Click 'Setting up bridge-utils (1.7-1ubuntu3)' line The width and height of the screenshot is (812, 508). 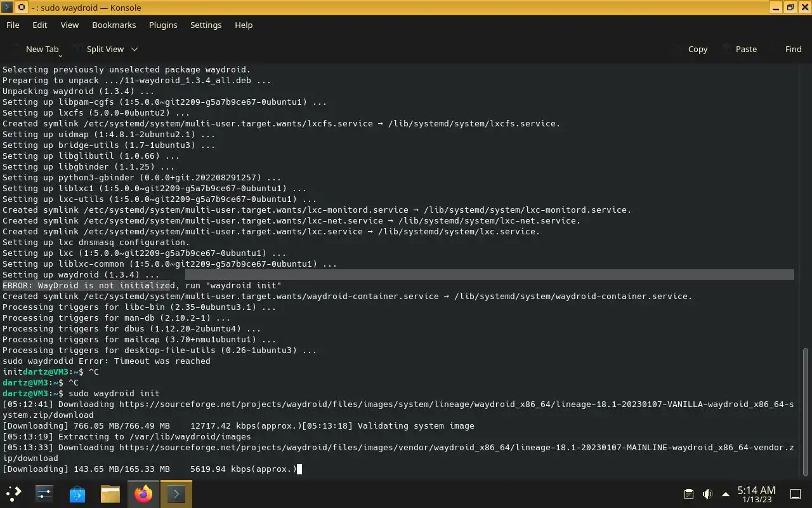coord(109,145)
